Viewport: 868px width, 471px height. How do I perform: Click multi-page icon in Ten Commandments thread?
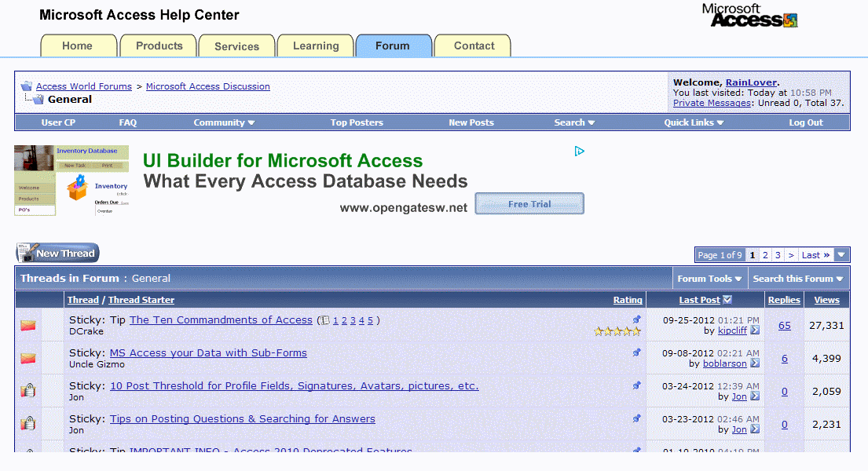coord(325,320)
